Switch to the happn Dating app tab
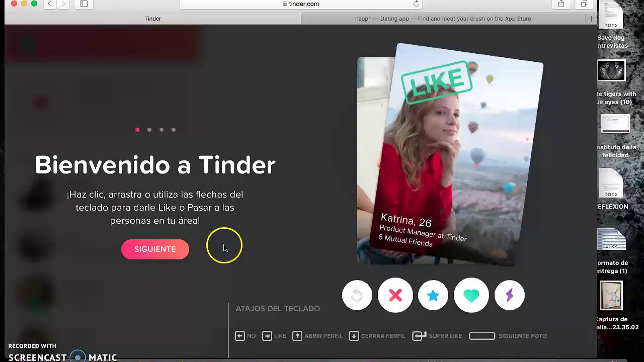The height and width of the screenshot is (362, 644). [443, 19]
